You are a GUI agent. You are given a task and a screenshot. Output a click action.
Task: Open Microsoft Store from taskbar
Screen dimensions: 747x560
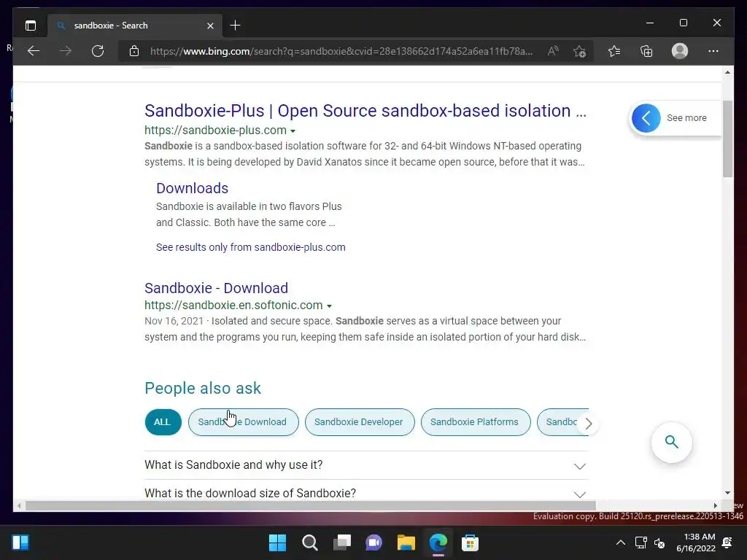[x=470, y=542]
